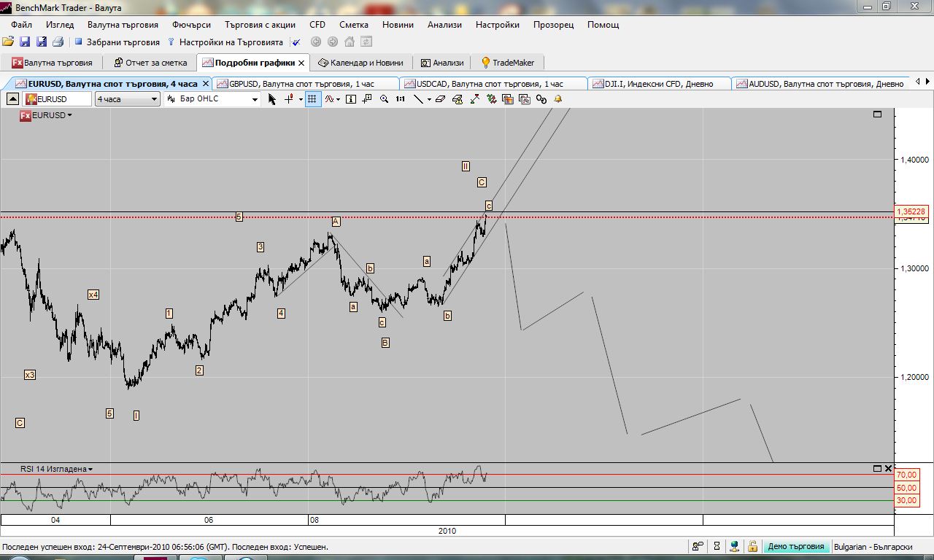This screenshot has width=934, height=560.
Task: Pick the eraser tool in chart toolbar
Action: [440, 99]
